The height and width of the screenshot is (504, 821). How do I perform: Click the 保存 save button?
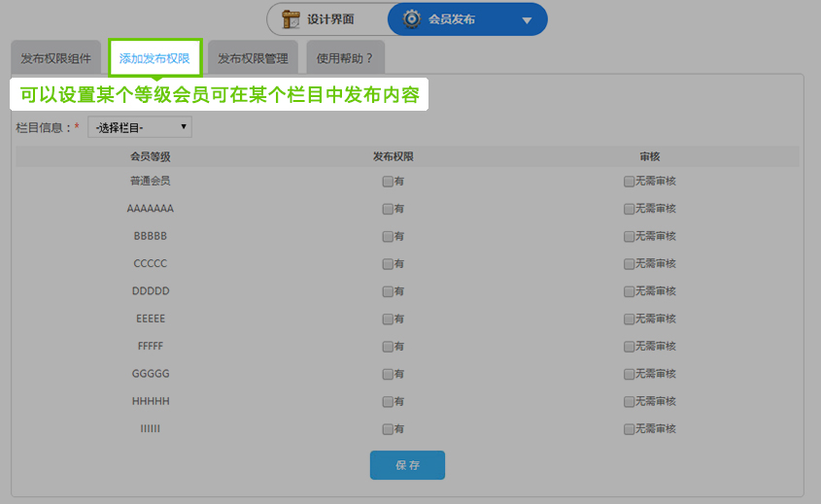pos(407,465)
